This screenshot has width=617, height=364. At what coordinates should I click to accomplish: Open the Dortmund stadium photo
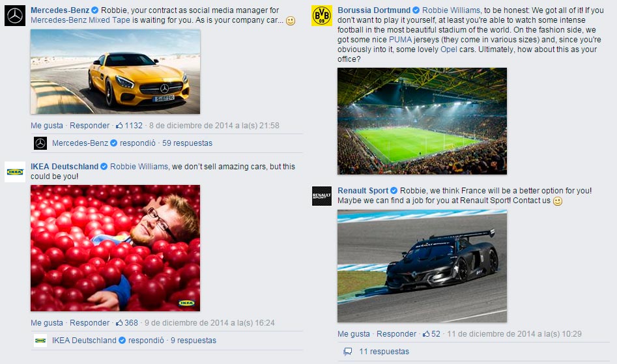422,121
